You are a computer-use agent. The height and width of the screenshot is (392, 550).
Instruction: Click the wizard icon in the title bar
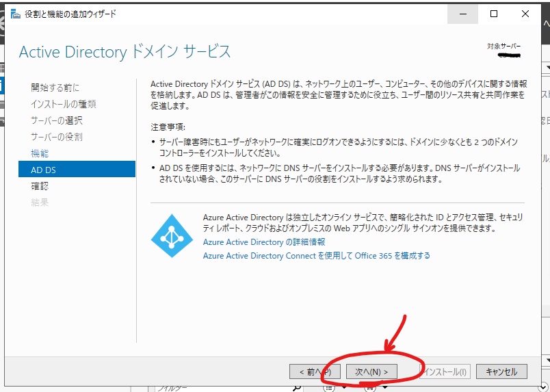pos(16,14)
